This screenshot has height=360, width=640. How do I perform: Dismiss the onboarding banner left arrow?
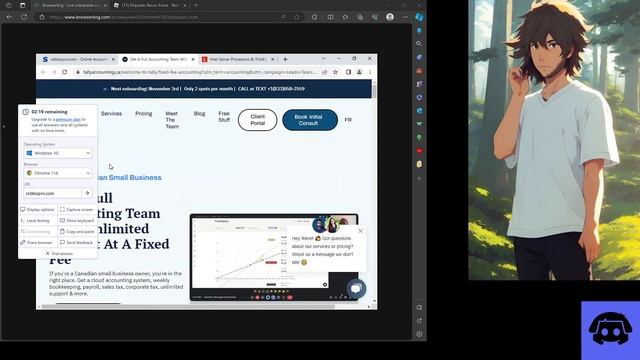pos(104,89)
